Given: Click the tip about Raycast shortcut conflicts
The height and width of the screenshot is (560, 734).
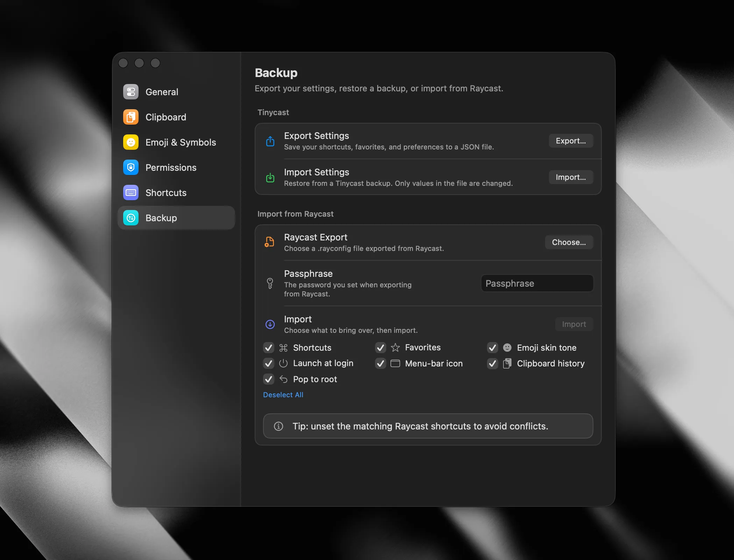Looking at the screenshot, I should pos(428,426).
